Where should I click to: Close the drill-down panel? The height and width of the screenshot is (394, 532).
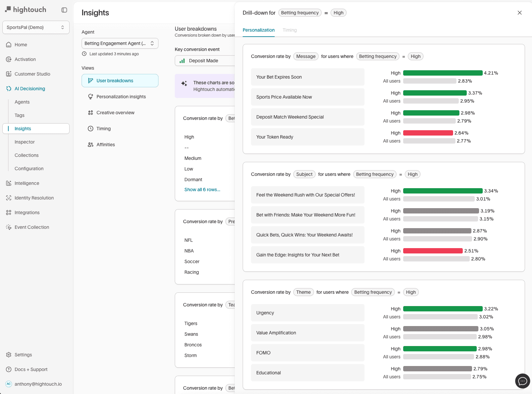coord(519,13)
